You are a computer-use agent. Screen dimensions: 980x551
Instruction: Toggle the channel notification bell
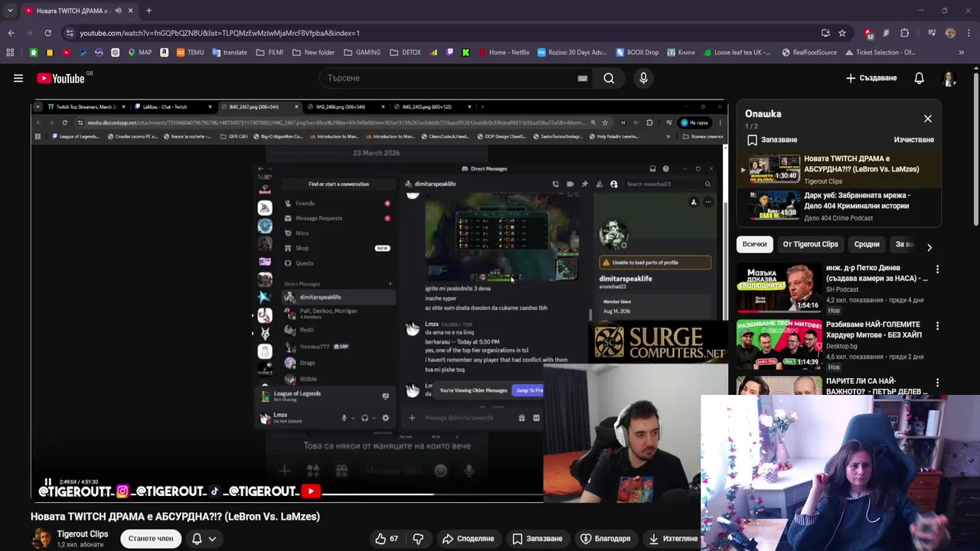(197, 539)
